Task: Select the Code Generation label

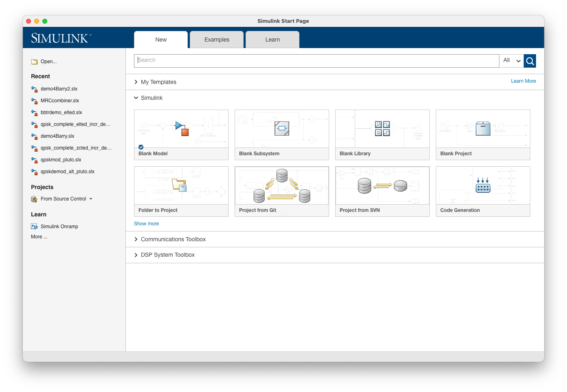Action: [x=460, y=210]
